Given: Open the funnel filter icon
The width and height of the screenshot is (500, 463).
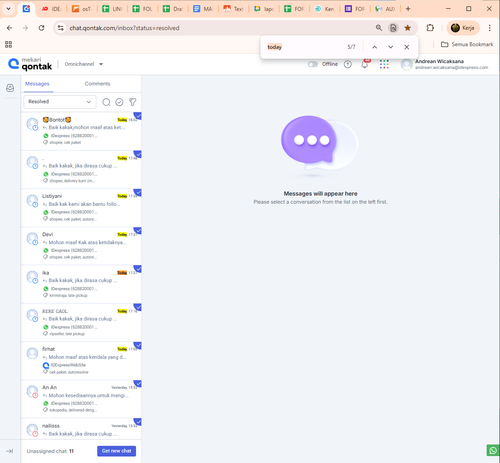Looking at the screenshot, I should click(133, 102).
